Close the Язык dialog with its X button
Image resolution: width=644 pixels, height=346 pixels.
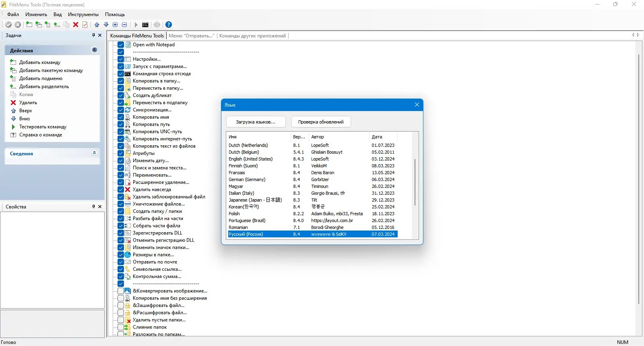click(417, 105)
